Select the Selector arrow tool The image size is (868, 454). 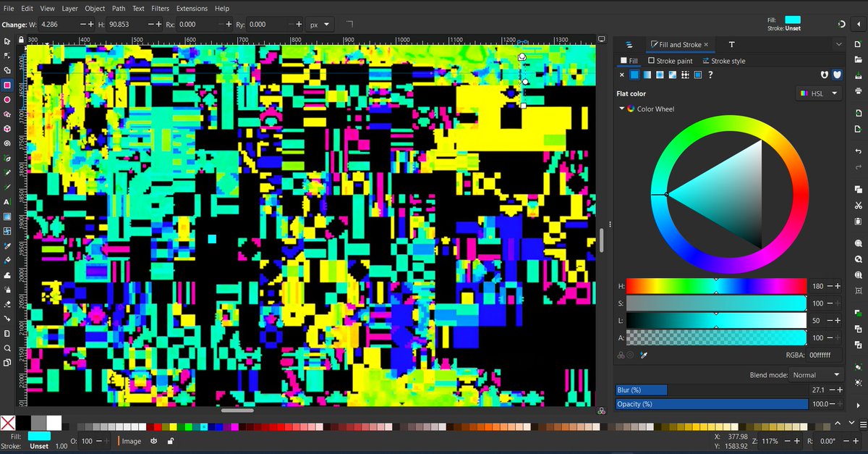point(7,41)
